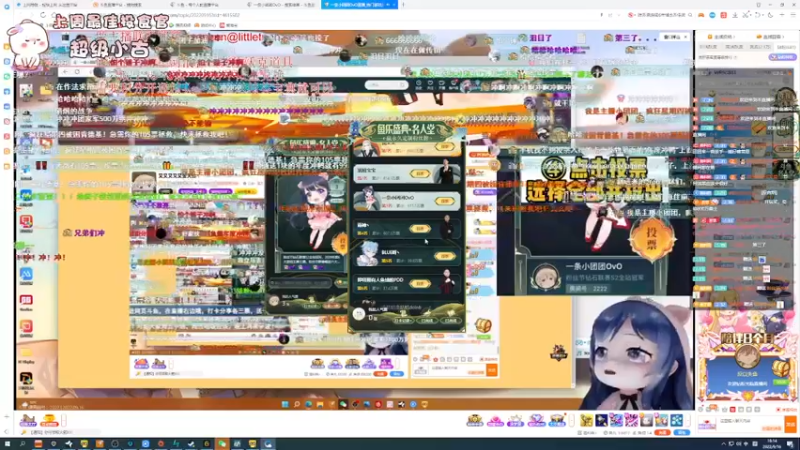Screen dimensions: 800x450
Task: Open the Edge browser on the streamed taskbar
Action: pos(309,405)
